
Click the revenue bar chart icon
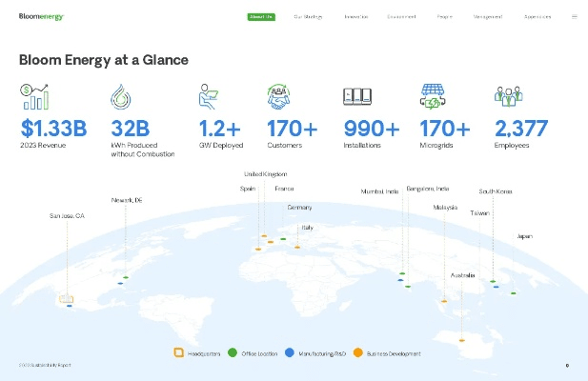point(34,97)
